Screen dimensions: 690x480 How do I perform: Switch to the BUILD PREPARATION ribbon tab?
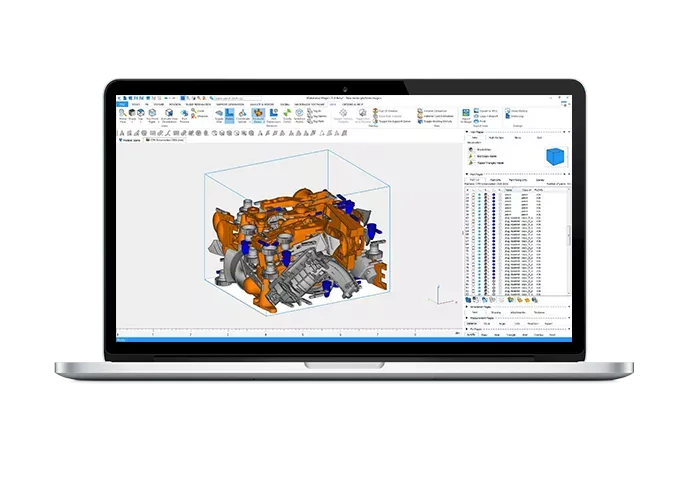pos(198,105)
